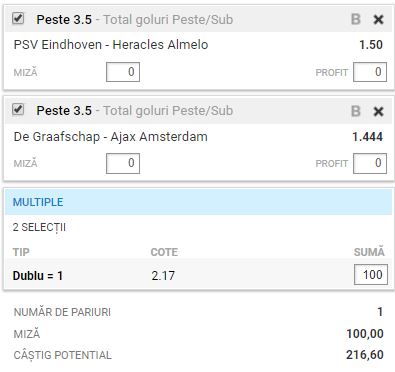Uncheck the De Graafschap bet checkbox
This screenshot has width=395, height=372.
(x=18, y=109)
